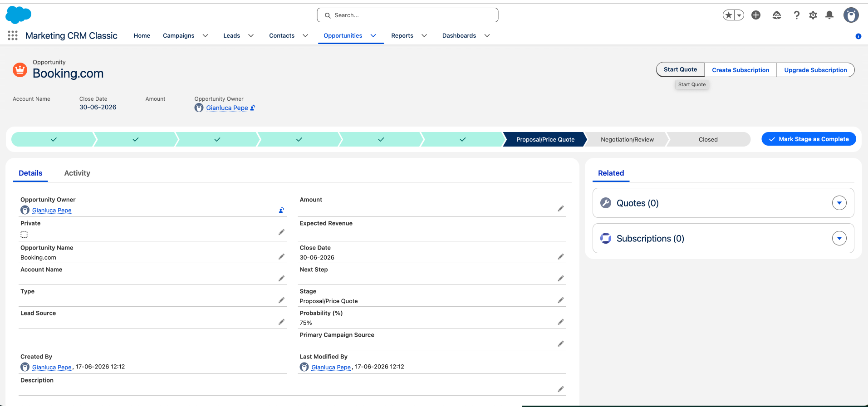868x407 pixels.
Task: Click change owner icon in Details
Action: tap(281, 210)
